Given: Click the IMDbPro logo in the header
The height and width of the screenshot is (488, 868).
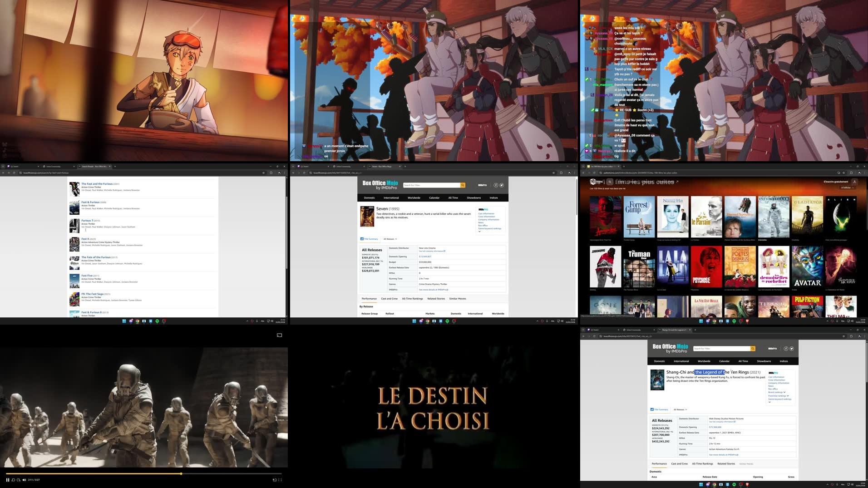Looking at the screenshot, I should [x=482, y=185].
